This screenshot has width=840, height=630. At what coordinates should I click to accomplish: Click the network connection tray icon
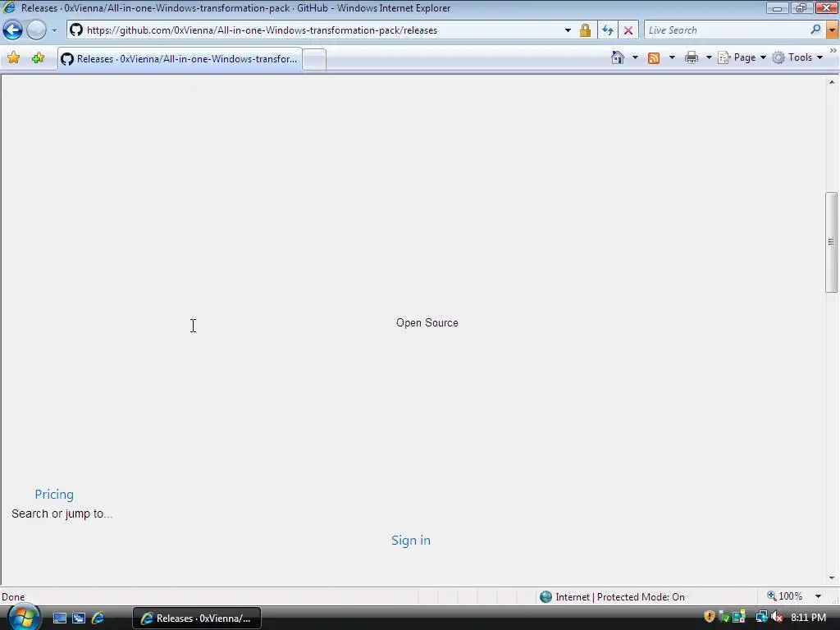pyautogui.click(x=761, y=617)
